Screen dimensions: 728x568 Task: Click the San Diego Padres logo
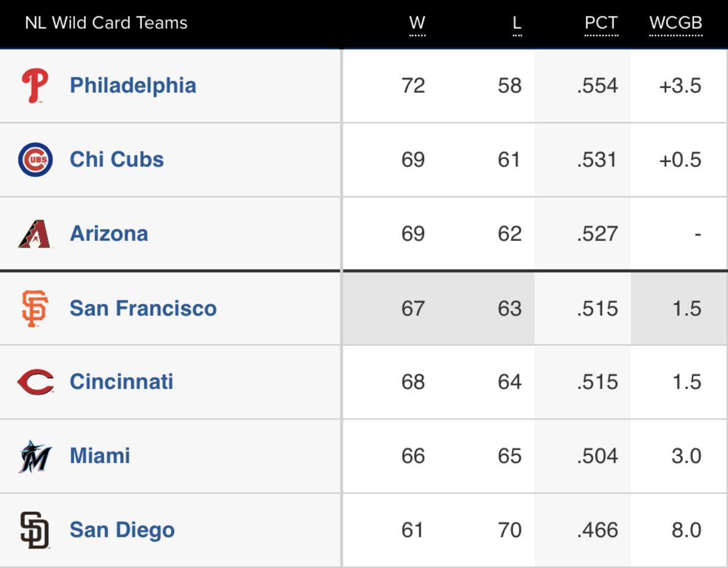(x=35, y=530)
